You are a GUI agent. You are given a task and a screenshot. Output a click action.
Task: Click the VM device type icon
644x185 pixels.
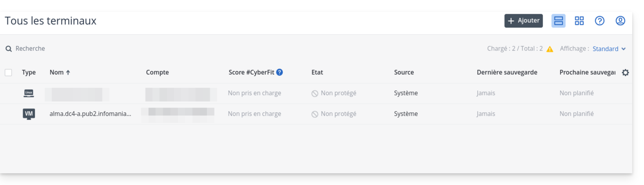click(x=29, y=114)
